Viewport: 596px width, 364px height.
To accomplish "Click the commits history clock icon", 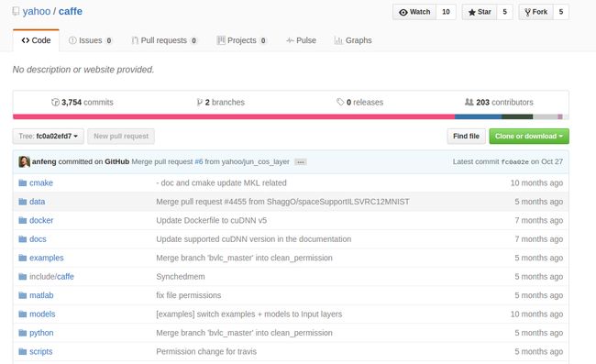I will (55, 102).
